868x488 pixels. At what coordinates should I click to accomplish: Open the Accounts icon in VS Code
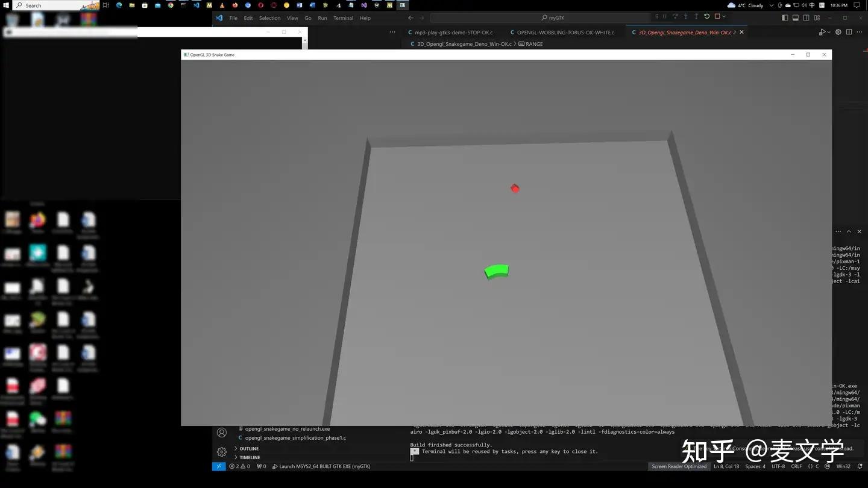222,433
